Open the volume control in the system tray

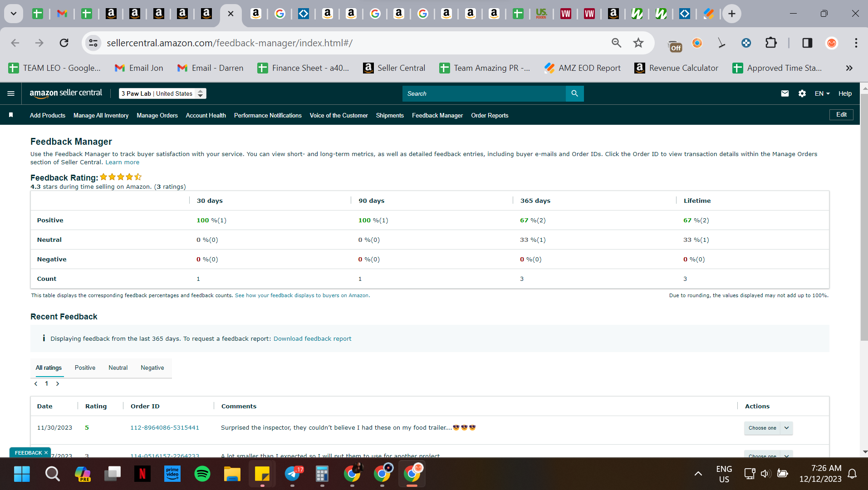pos(765,474)
